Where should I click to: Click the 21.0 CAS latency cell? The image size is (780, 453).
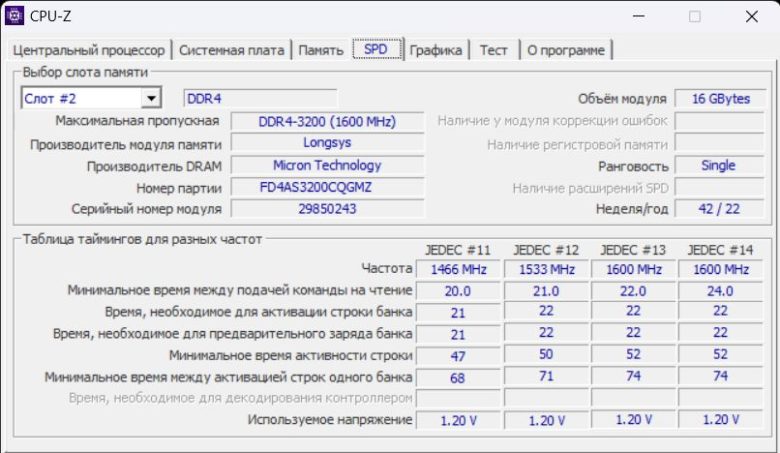(546, 291)
